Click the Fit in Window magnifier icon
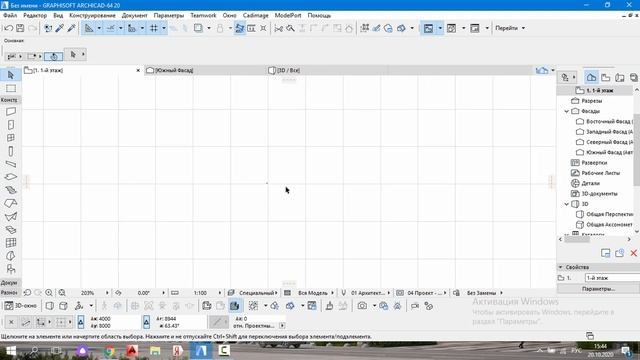 tap(62, 293)
